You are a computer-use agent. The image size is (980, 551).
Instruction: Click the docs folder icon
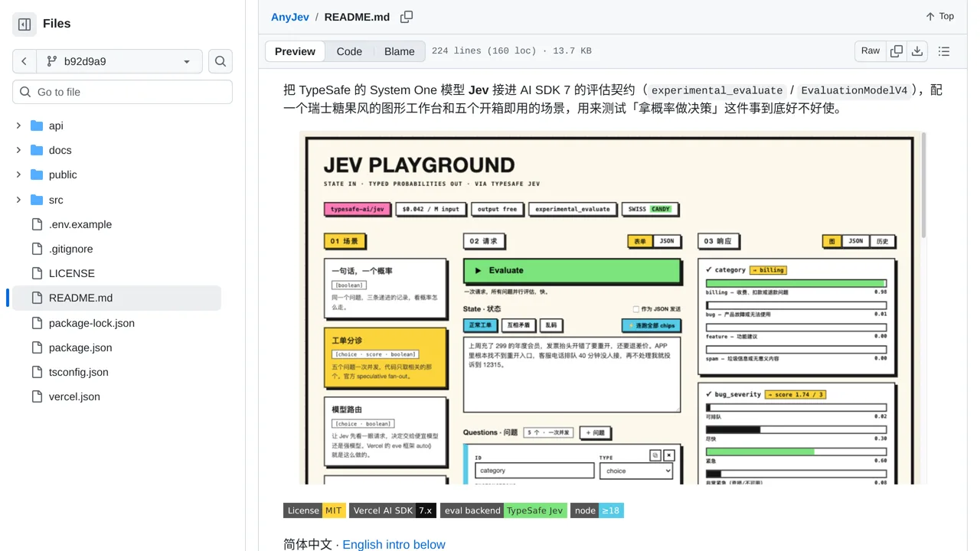pos(37,150)
